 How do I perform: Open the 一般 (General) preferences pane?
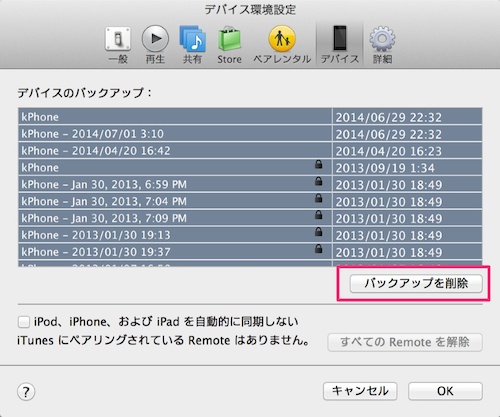pyautogui.click(x=118, y=45)
